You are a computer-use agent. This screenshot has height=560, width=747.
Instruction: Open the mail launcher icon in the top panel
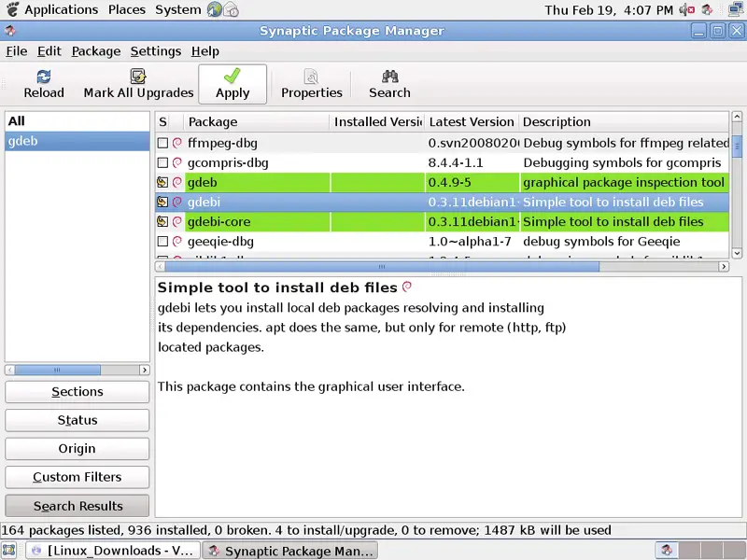[231, 9]
